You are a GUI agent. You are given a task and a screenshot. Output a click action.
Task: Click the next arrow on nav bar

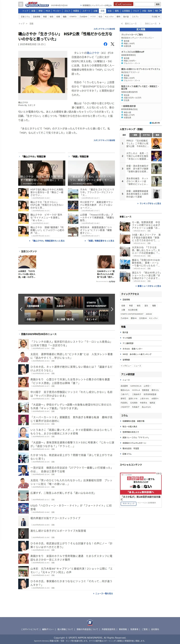coord(160,11)
